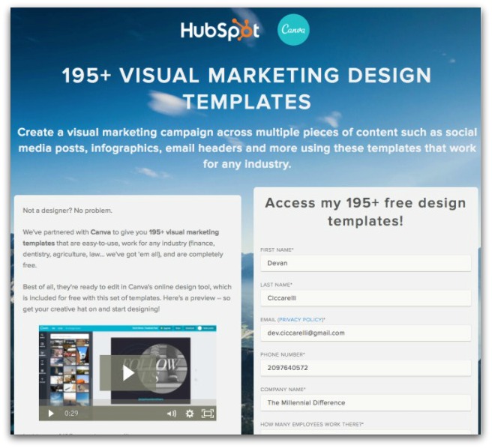
Task: Click the Phone Number field 2097640572
Action: point(365,368)
